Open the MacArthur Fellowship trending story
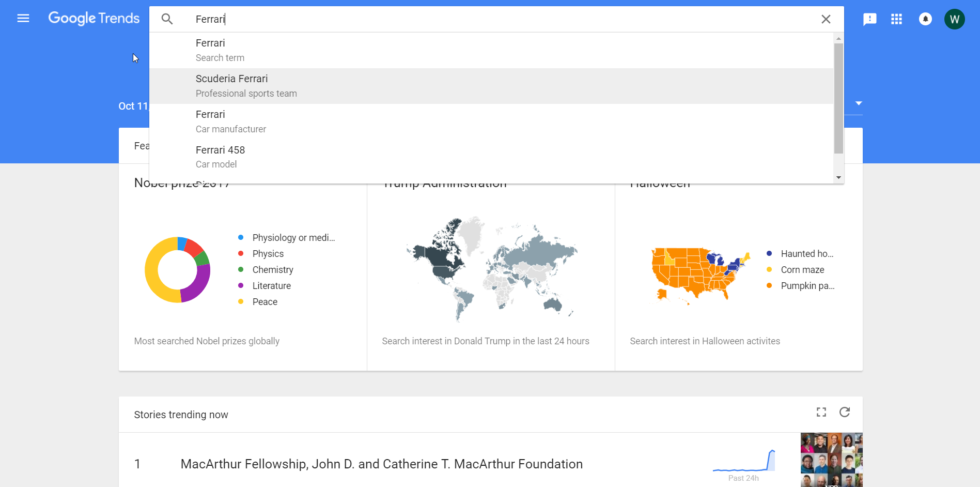The width and height of the screenshot is (980, 487). [381, 464]
